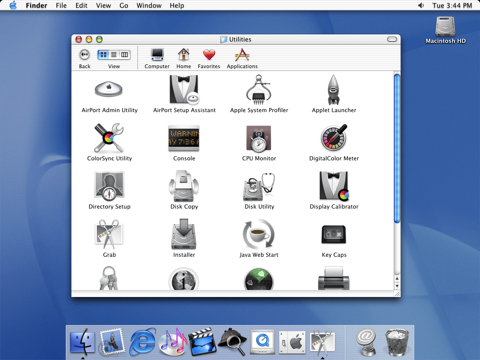The width and height of the screenshot is (480, 360).
Task: Select the keychain keys icon
Action: (109, 278)
